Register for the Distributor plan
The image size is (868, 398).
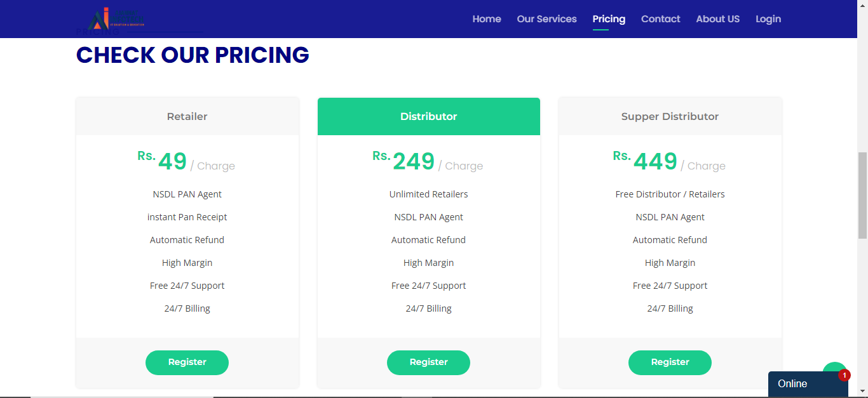point(428,362)
